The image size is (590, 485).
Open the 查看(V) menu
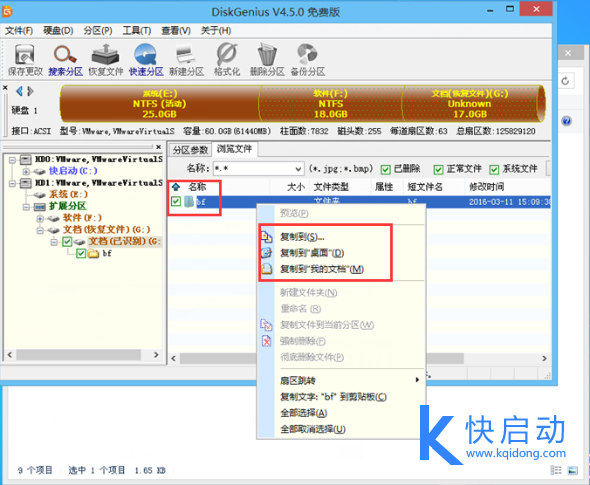pos(176,30)
